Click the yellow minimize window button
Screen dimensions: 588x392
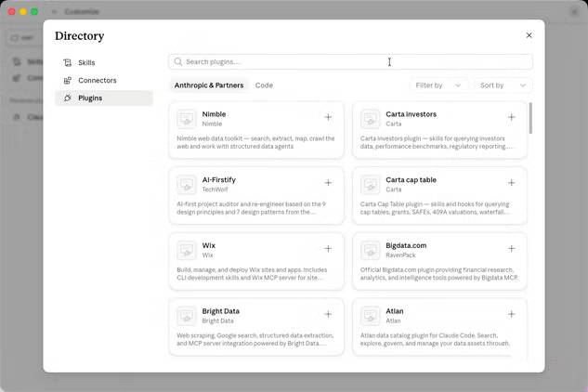(x=23, y=12)
